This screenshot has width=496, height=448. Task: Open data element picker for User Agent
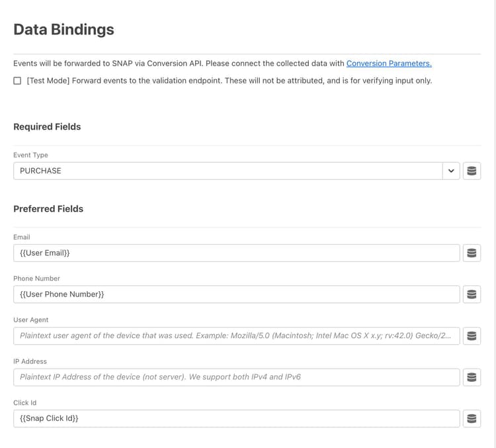(472, 336)
